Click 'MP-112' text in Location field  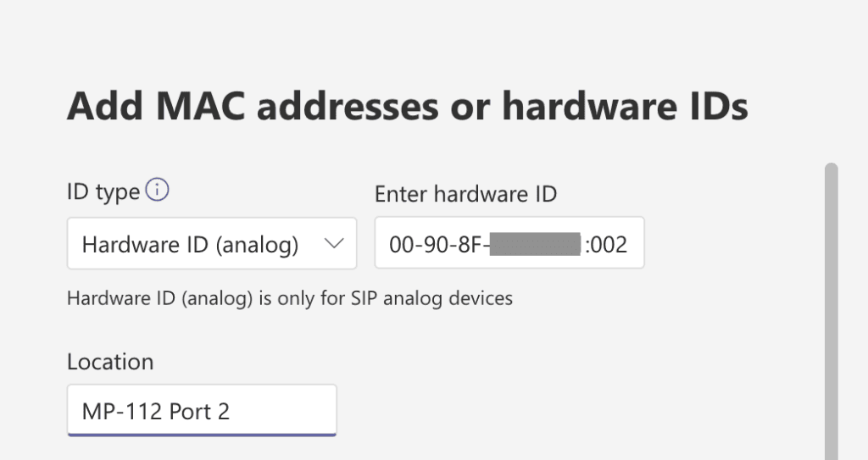(122, 411)
